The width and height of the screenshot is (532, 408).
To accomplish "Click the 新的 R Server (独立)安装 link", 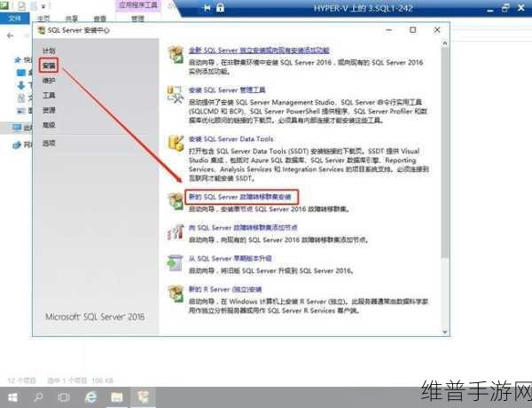I will coord(225,289).
